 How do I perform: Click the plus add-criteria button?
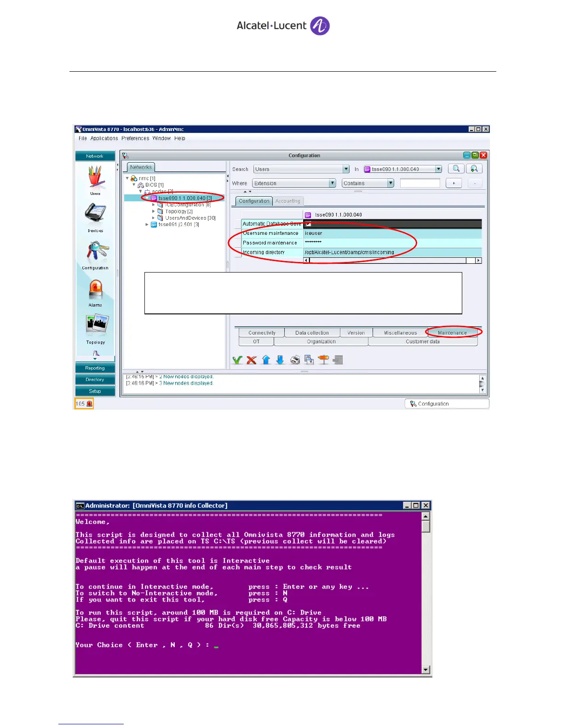(x=454, y=183)
